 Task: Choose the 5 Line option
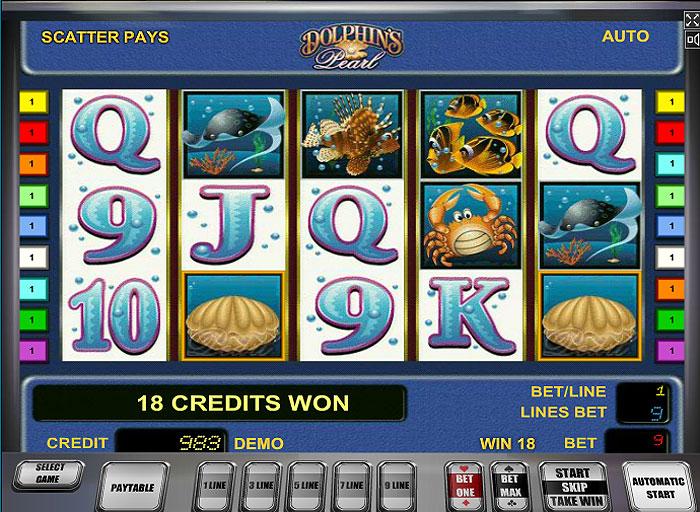(x=307, y=486)
